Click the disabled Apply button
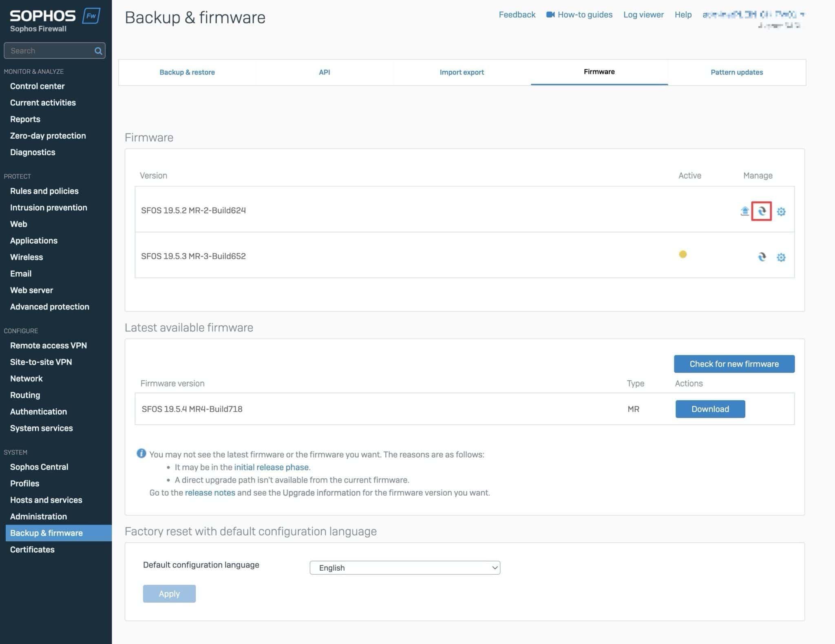835x644 pixels. click(169, 593)
